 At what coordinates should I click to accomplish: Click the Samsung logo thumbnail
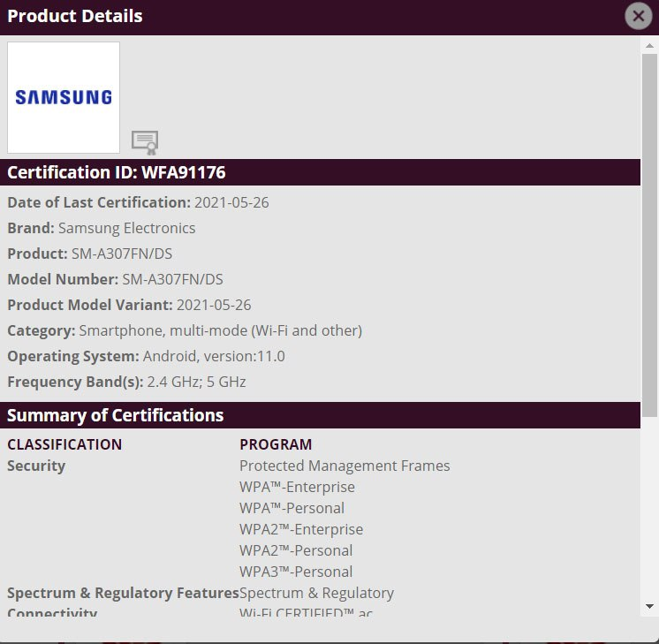64,98
